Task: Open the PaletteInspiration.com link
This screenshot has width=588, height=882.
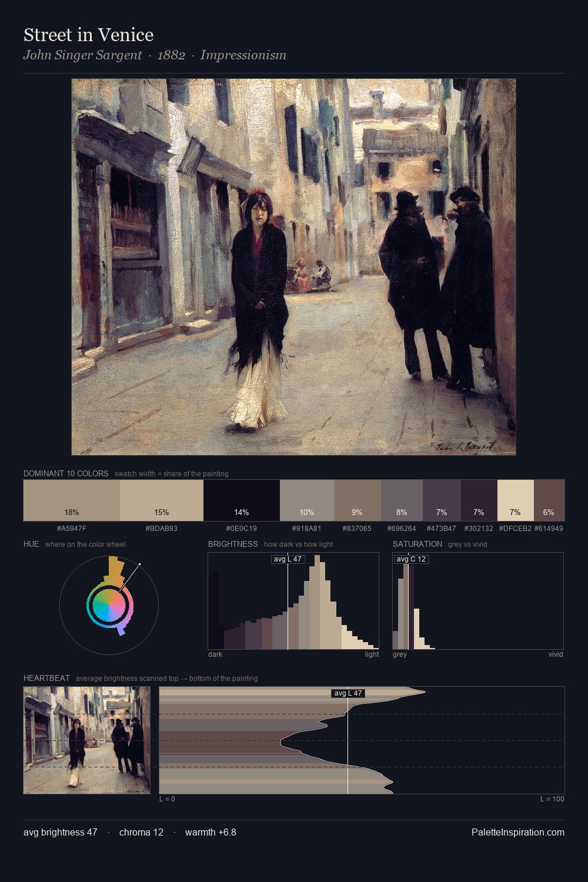Action: click(518, 832)
